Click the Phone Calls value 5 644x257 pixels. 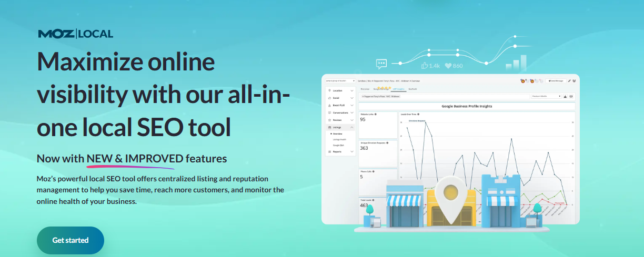361,177
